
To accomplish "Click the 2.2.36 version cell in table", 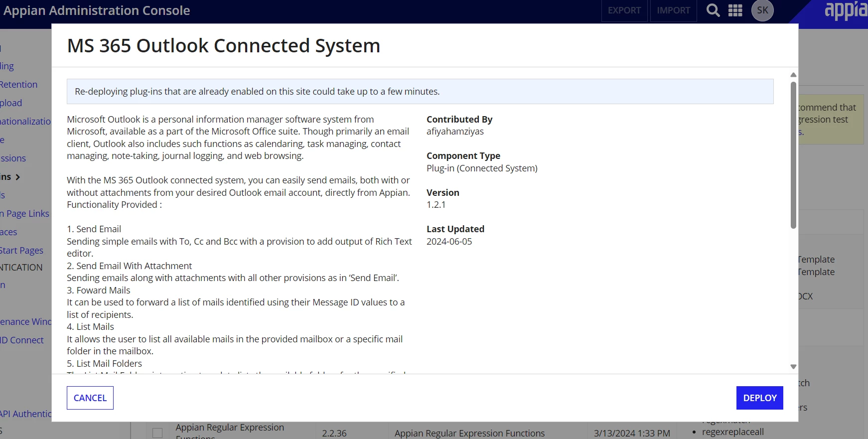I will pos(334,434).
